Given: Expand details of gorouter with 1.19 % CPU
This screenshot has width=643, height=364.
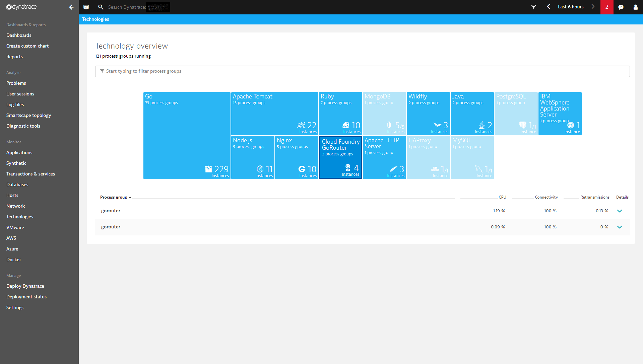Looking at the screenshot, I should pos(620,211).
